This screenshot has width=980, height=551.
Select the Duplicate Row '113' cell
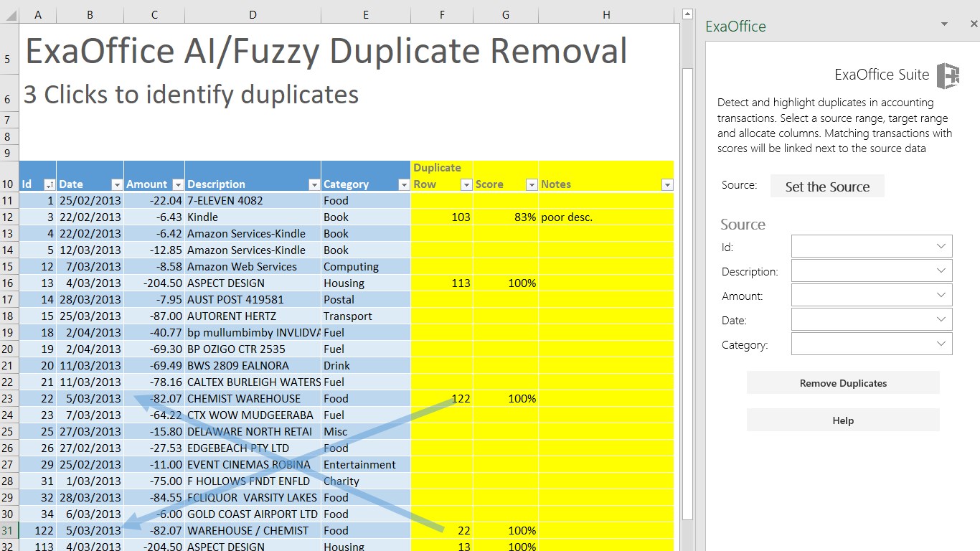tap(442, 283)
